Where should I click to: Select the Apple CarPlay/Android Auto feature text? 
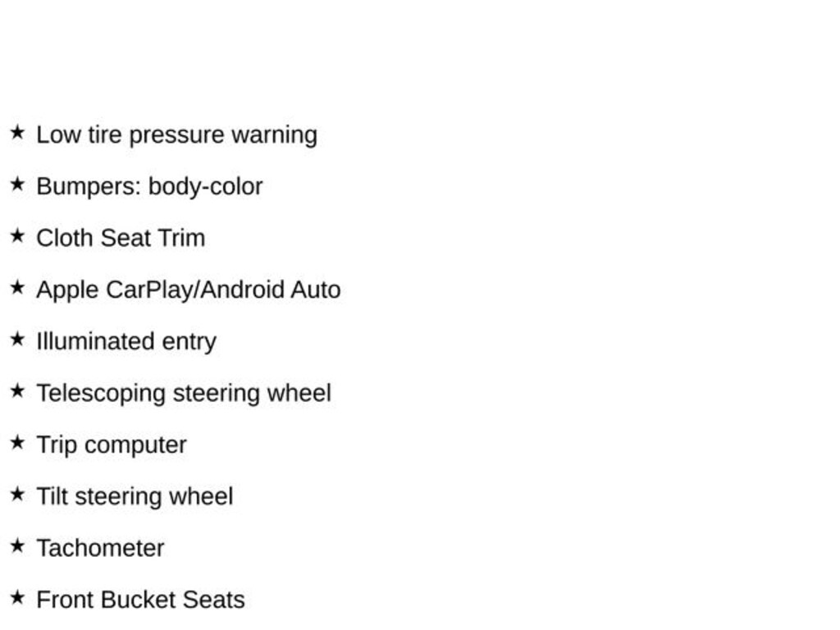tap(188, 290)
